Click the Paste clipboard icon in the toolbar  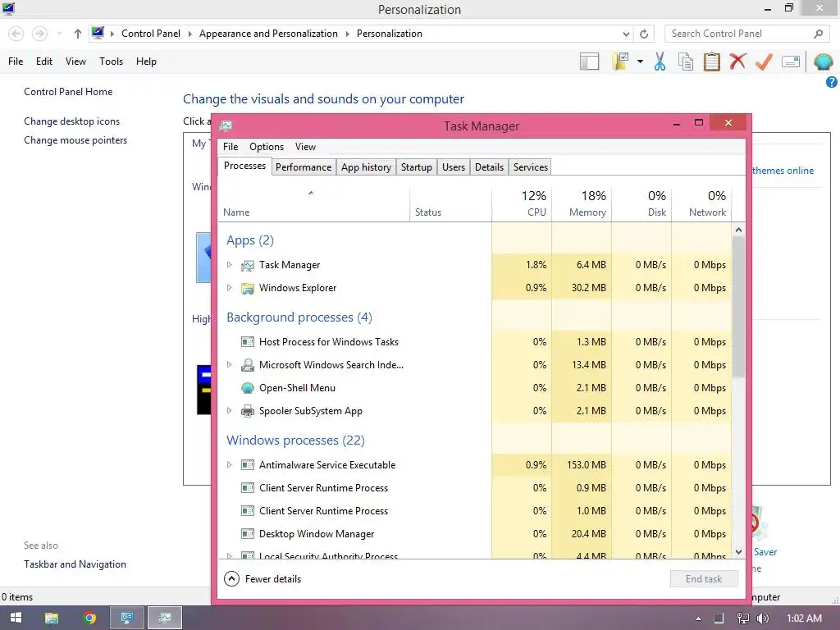[711, 62]
